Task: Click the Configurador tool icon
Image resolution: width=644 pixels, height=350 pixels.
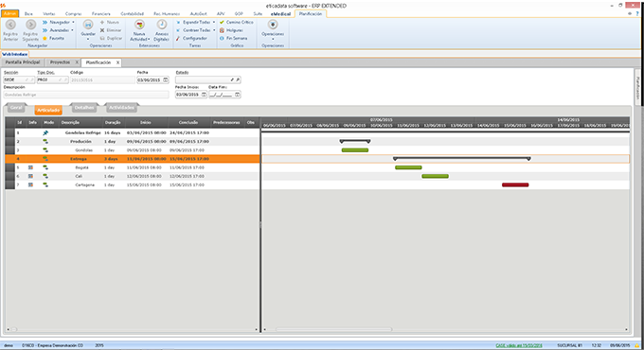Action: point(178,38)
